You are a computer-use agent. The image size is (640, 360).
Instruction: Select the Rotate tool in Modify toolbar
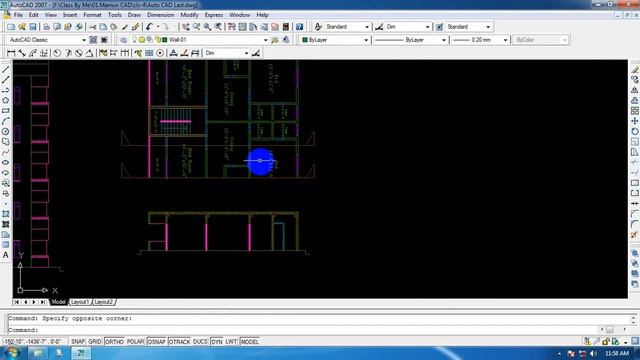[635, 131]
